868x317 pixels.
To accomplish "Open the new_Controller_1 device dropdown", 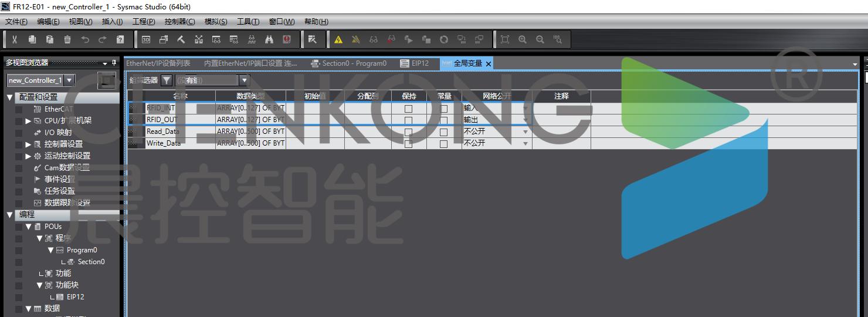I will (69, 80).
